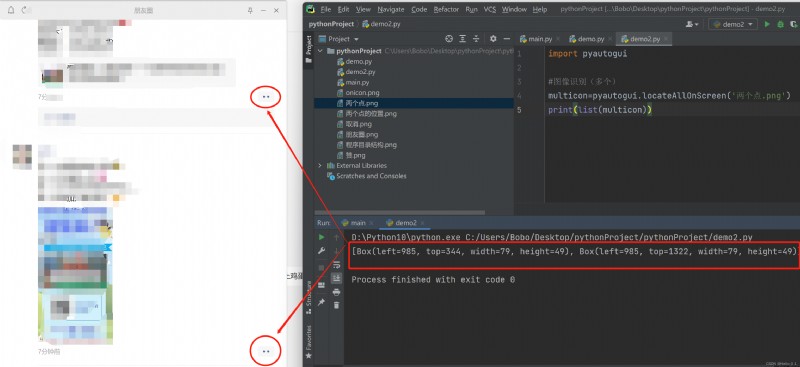Open the Edit menu
The width and height of the screenshot is (800, 367).
[x=343, y=9]
